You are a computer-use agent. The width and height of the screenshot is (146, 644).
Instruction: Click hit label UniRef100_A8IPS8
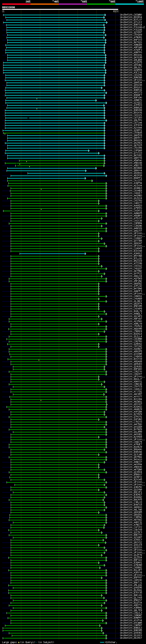pos(131,175)
